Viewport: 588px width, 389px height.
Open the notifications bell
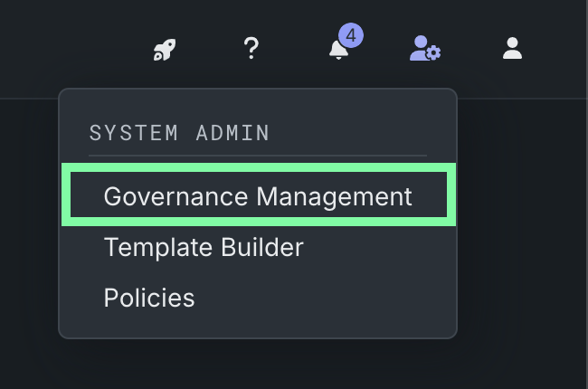[338, 51]
